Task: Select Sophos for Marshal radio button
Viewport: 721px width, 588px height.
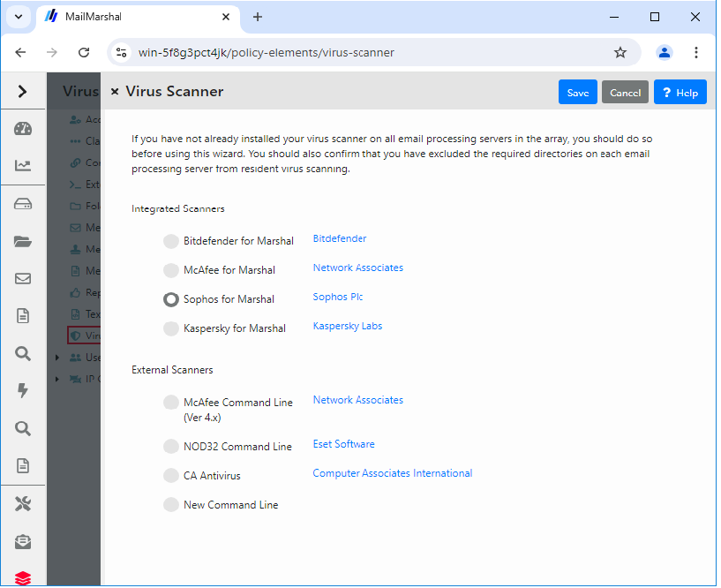Action: point(171,299)
